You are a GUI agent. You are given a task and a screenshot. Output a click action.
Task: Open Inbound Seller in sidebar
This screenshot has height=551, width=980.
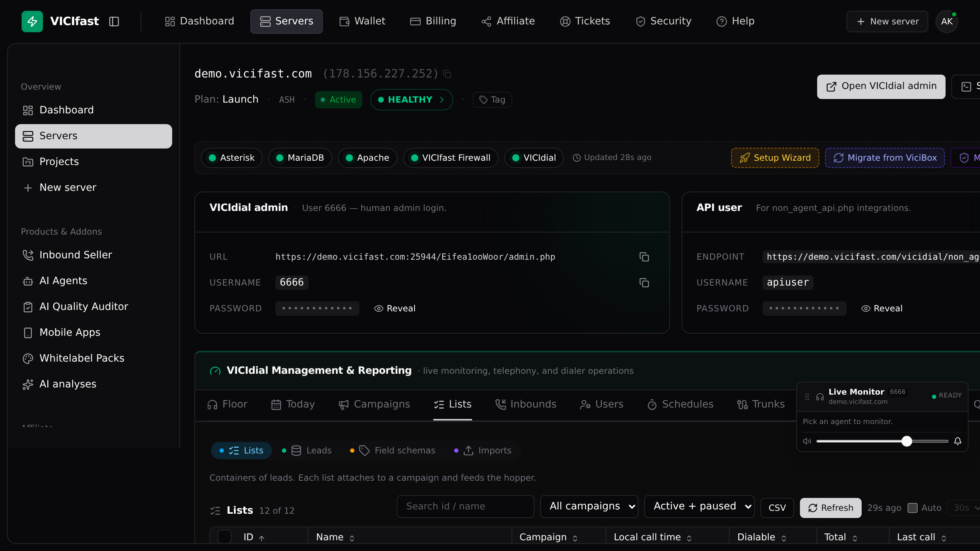click(94, 255)
